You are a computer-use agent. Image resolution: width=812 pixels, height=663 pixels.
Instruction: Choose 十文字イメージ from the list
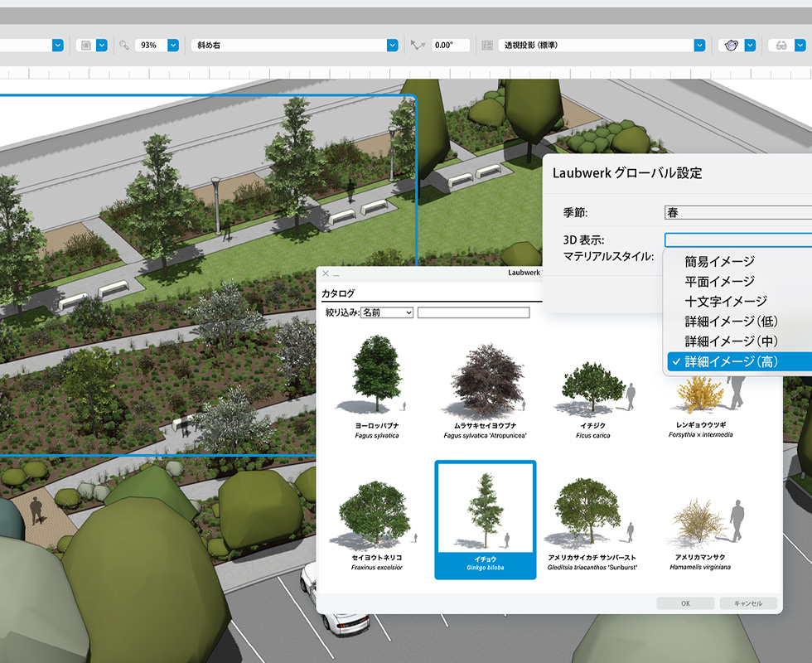(x=726, y=302)
